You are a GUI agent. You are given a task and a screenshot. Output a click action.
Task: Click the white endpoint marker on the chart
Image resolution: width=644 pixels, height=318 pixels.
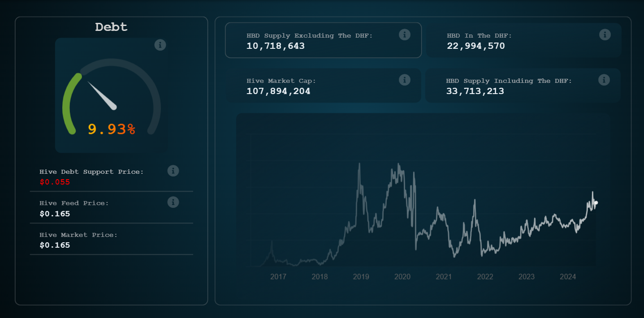(596, 203)
